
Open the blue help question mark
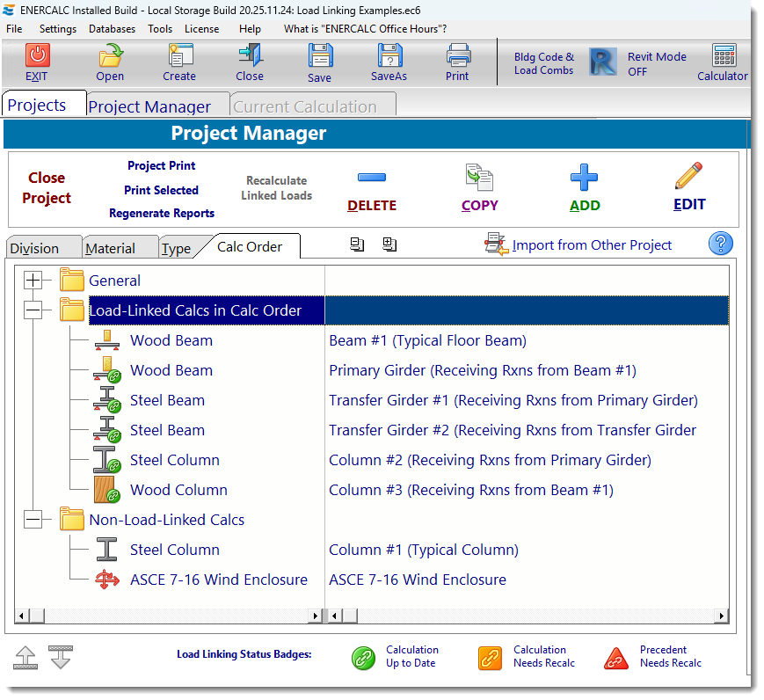point(720,244)
